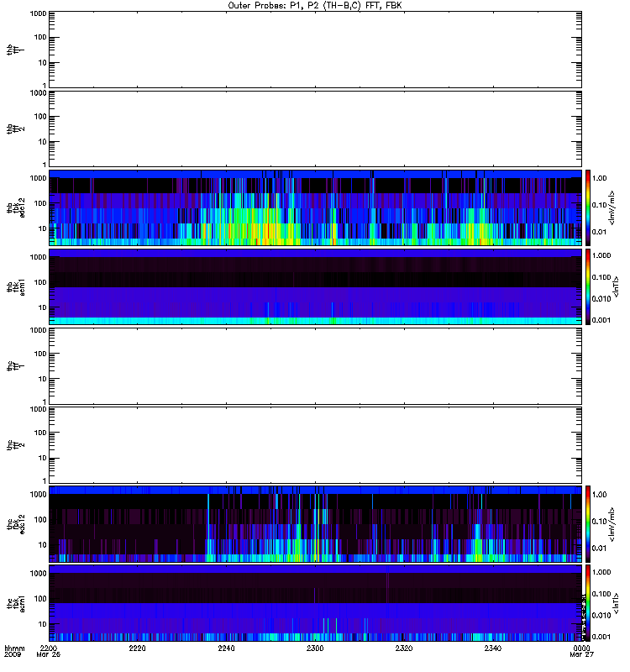Click the 0.10 value on thb edc12 color bar
The width and height of the screenshot is (630, 672).
[599, 205]
